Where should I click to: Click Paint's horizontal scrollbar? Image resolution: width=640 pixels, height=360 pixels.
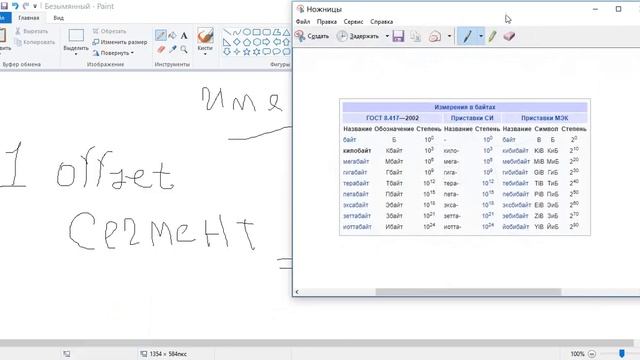317,343
